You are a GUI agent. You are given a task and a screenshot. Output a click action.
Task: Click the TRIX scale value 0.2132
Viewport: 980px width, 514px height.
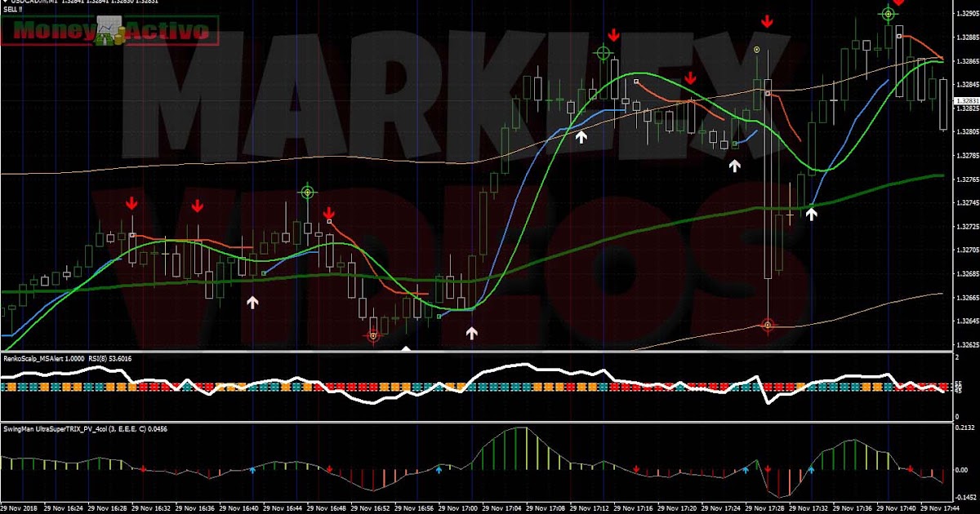coord(966,427)
